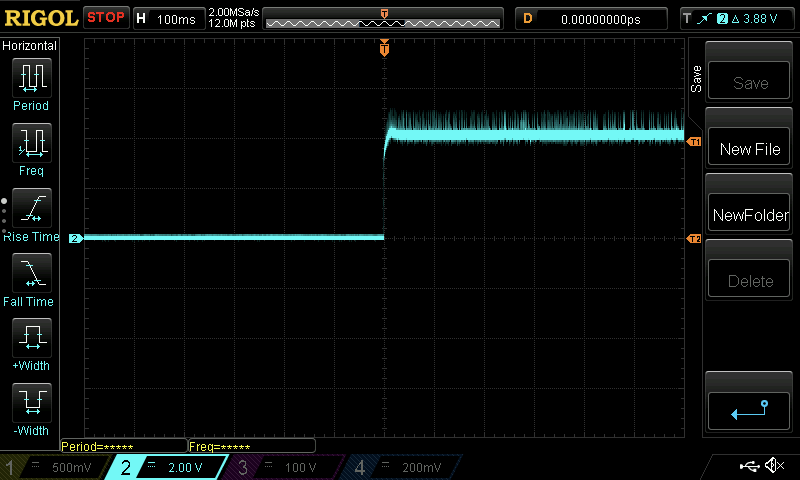Click the NewFolder menu button
This screenshot has width=800, height=480.
(x=750, y=215)
